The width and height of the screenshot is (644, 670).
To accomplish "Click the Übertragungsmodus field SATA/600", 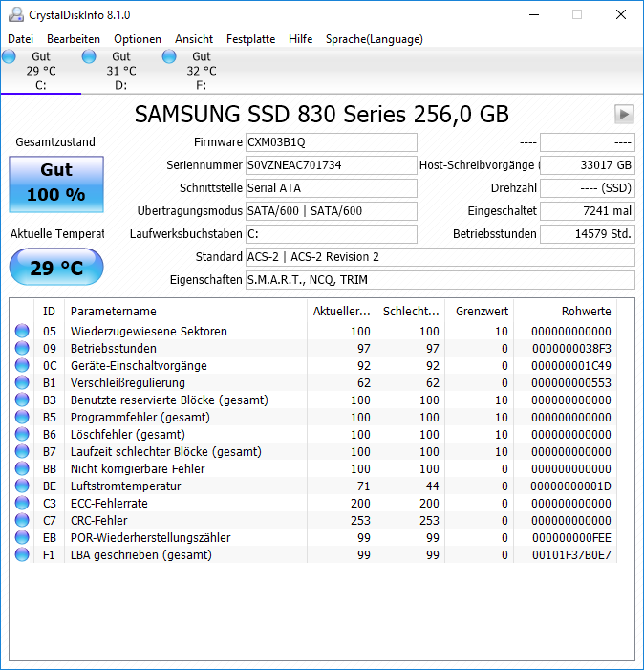I will tap(332, 211).
